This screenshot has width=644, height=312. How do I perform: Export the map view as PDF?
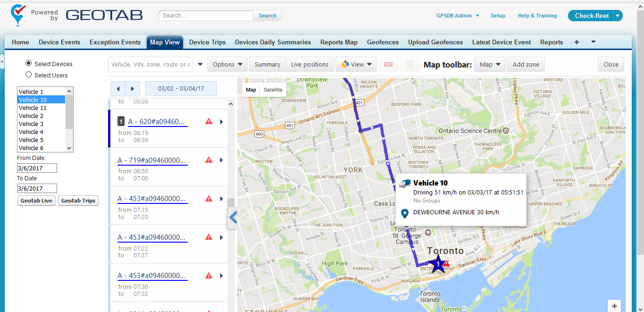tap(388, 64)
